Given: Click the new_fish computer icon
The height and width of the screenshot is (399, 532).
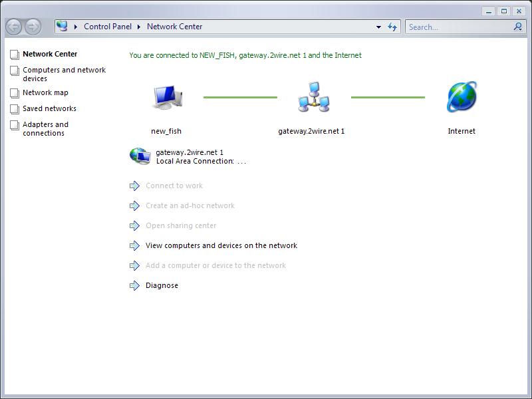Looking at the screenshot, I should coord(167,97).
